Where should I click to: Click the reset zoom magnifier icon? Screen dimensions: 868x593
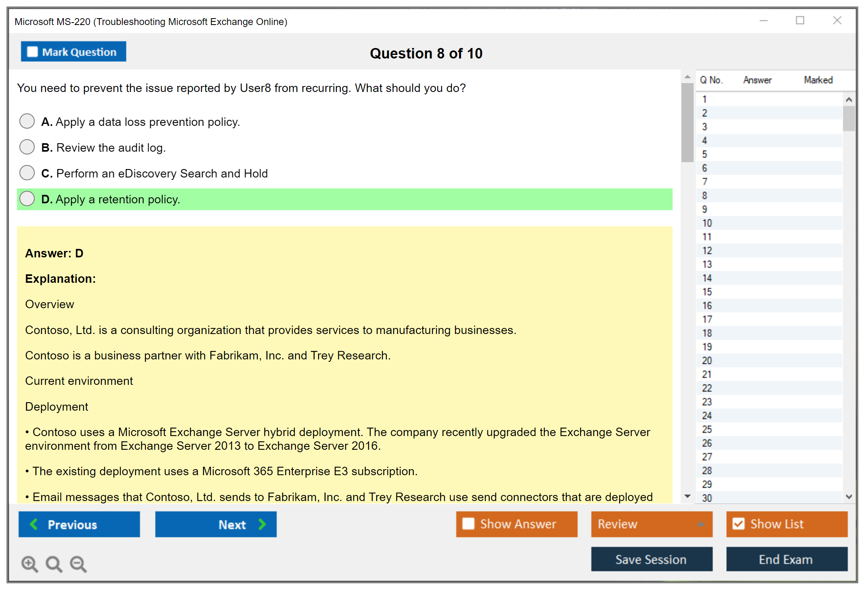54,564
